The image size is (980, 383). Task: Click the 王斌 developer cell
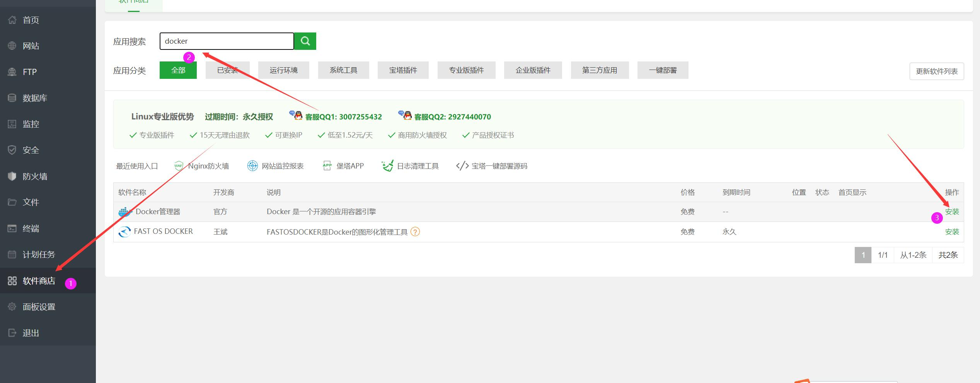click(220, 232)
